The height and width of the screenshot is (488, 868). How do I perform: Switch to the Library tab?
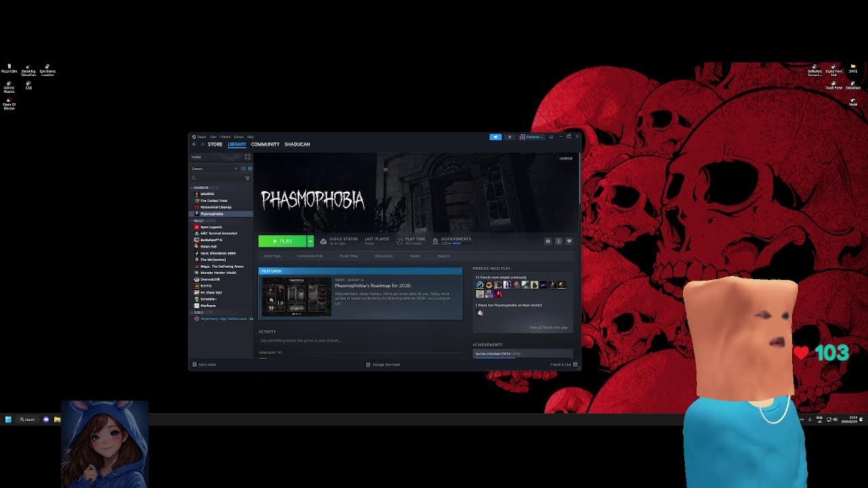coord(237,144)
